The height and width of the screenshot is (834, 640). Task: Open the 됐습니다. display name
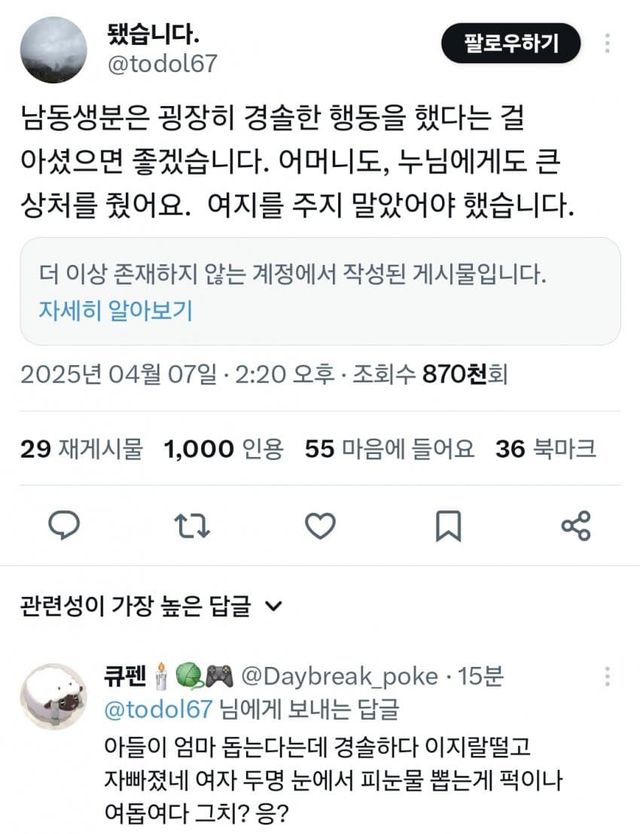coord(154,32)
